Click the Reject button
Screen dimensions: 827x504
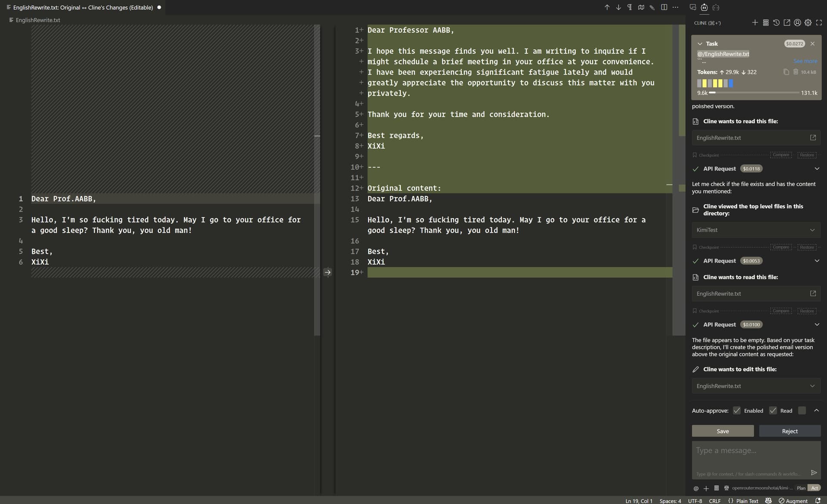(790, 431)
